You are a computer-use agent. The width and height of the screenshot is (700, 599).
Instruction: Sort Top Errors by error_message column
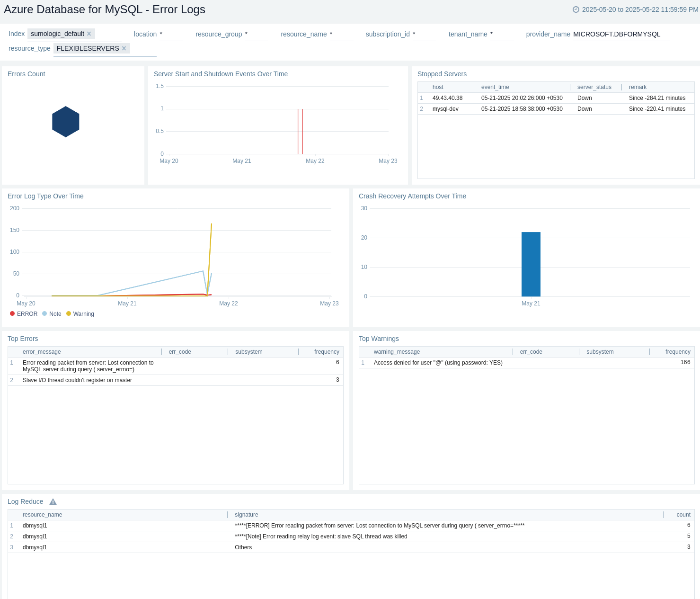pos(42,352)
